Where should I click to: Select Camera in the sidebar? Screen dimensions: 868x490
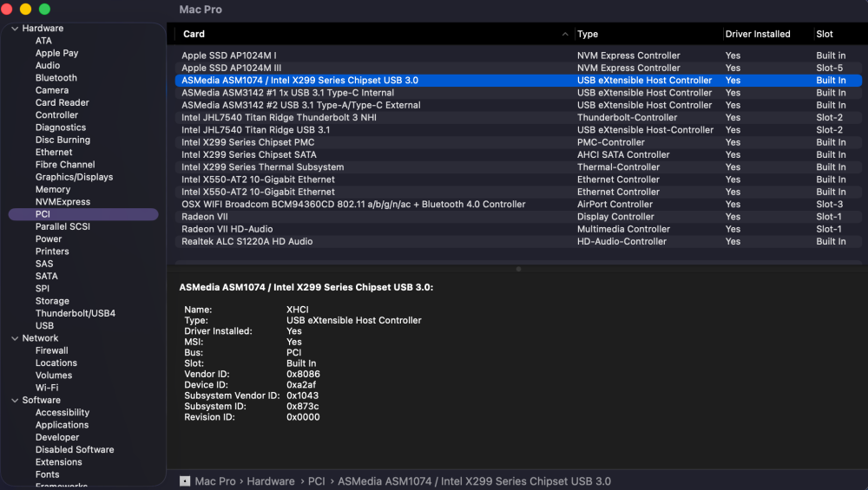click(52, 90)
